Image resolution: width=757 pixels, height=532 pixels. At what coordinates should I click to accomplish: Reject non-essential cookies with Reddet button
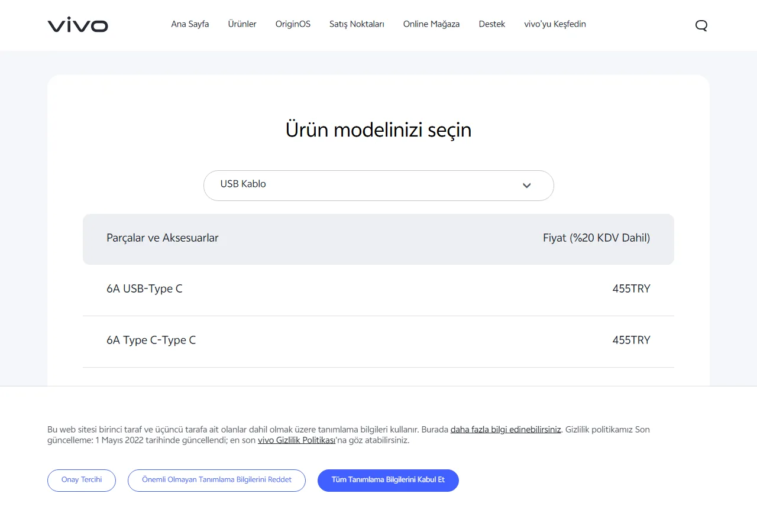click(216, 480)
